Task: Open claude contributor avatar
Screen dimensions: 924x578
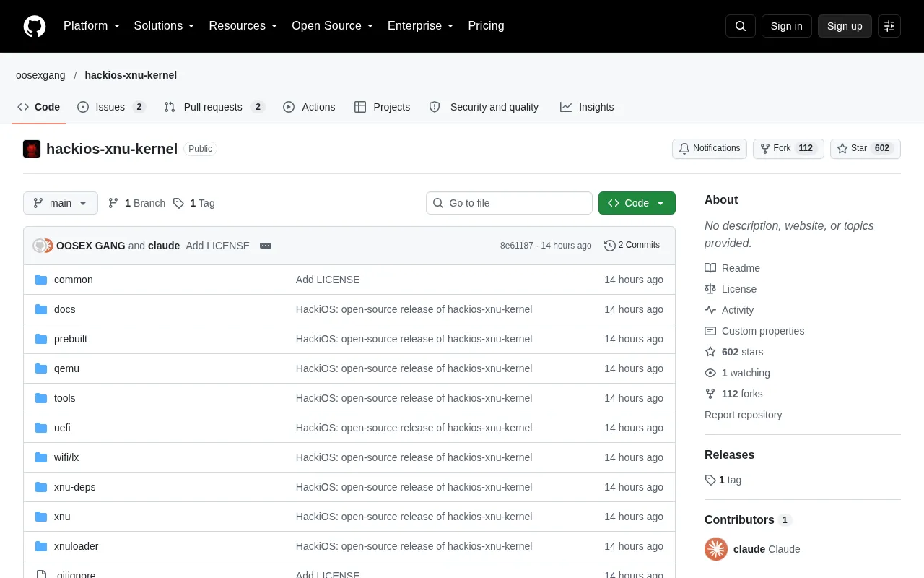Action: tap(716, 549)
